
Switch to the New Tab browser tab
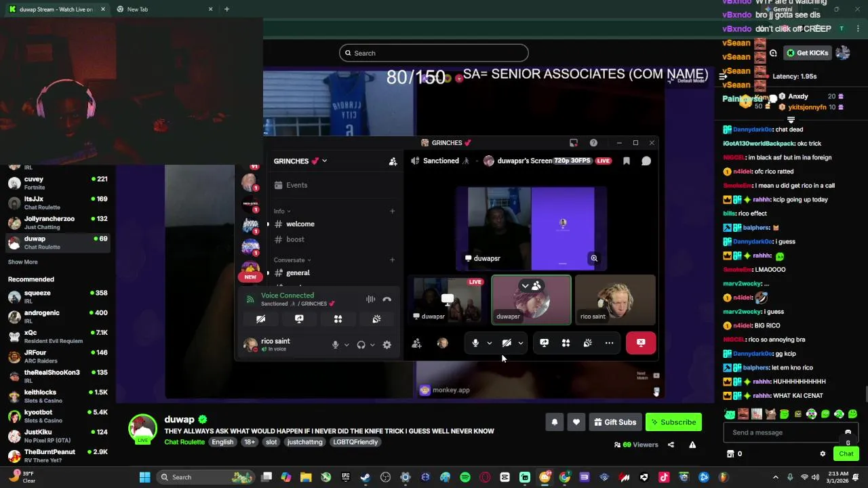tap(165, 9)
